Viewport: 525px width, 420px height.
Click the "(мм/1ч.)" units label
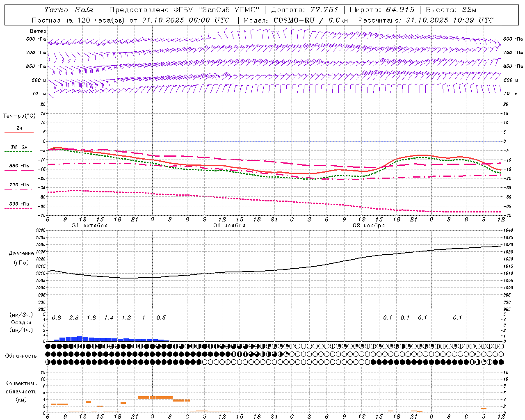coord(21,331)
